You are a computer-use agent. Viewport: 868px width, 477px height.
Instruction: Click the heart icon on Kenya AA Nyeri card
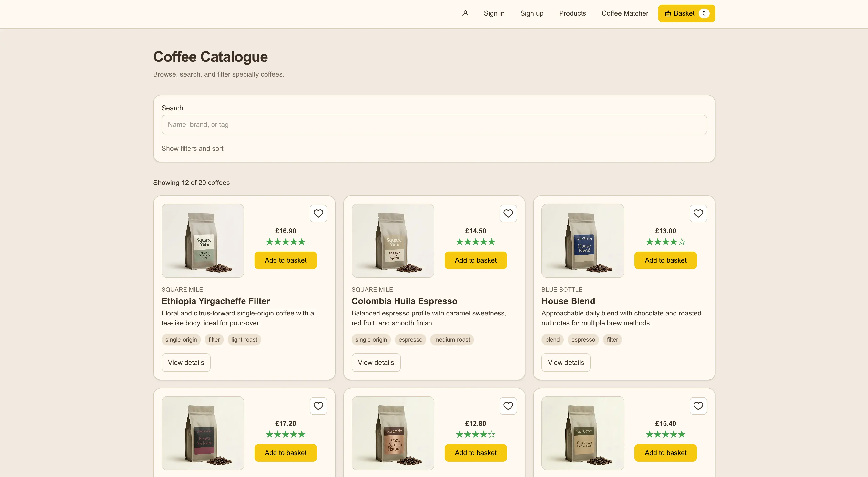click(x=318, y=406)
